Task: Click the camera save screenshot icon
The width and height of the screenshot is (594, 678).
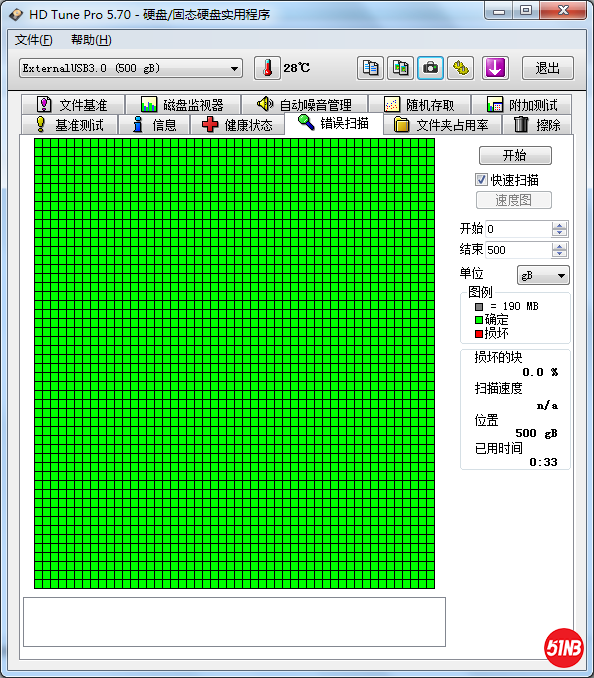Action: [x=430, y=68]
